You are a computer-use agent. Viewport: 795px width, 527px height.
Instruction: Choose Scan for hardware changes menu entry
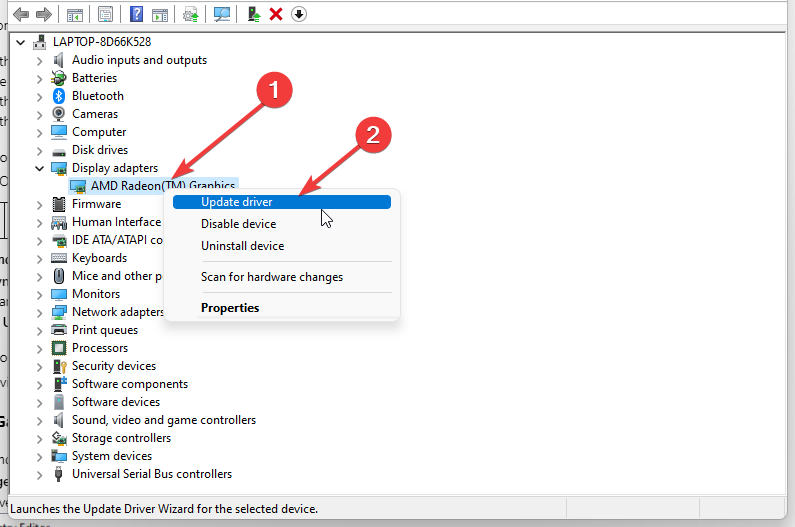pos(282,277)
